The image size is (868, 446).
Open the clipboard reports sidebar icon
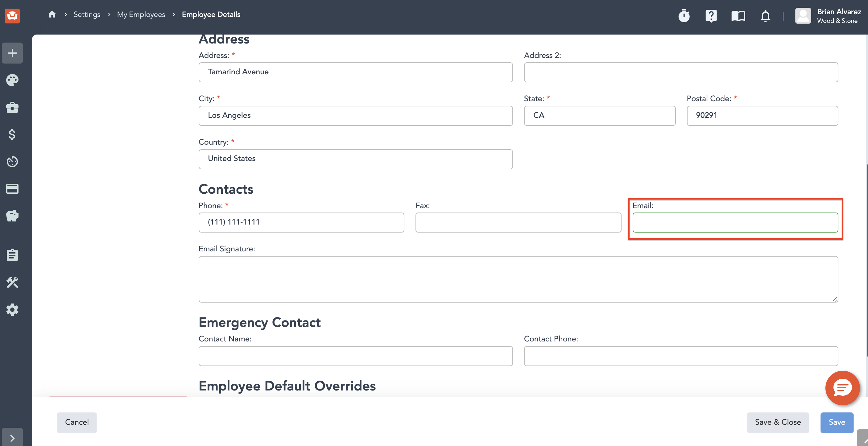12,255
